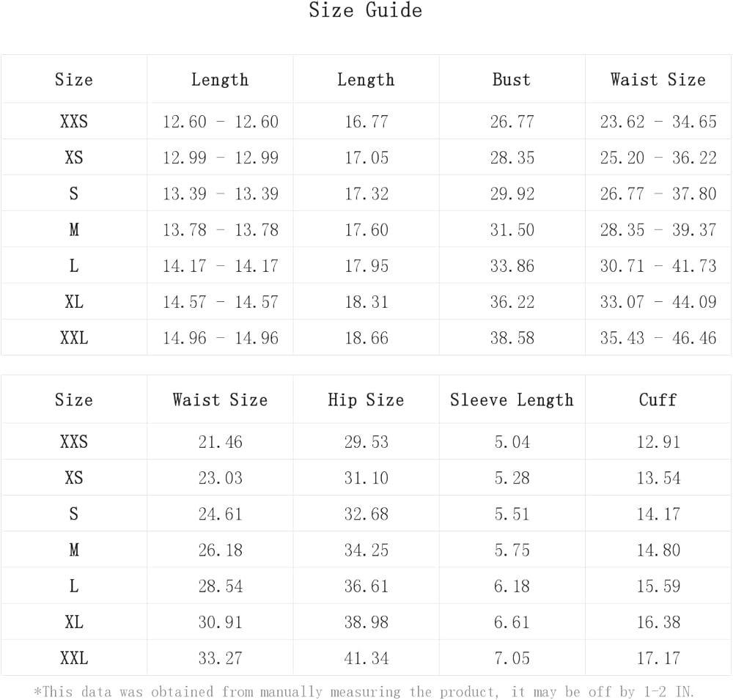The height and width of the screenshot is (700, 733).
Task: Select the 18.66 length value for XXL
Action: tap(366, 338)
